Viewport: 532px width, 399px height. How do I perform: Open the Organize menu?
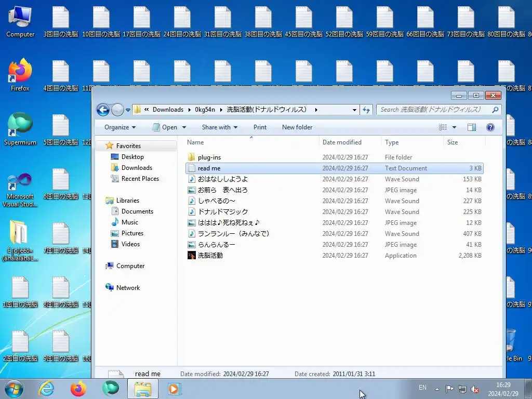point(120,127)
